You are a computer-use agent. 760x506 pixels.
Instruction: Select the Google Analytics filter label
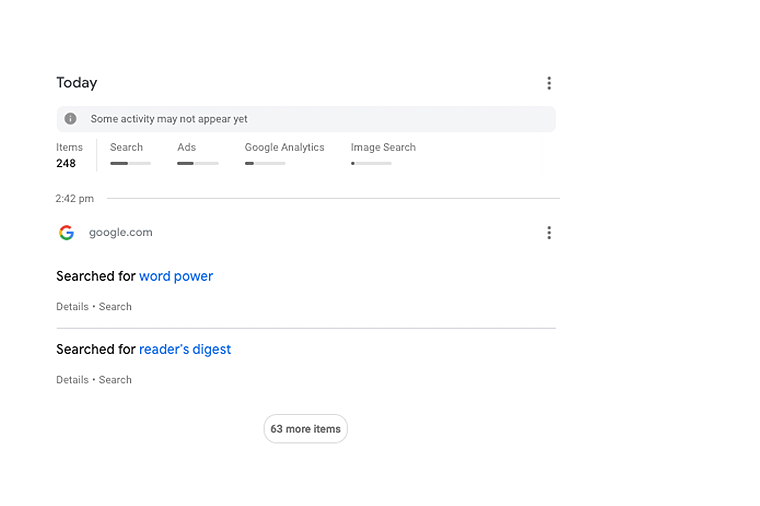point(284,147)
